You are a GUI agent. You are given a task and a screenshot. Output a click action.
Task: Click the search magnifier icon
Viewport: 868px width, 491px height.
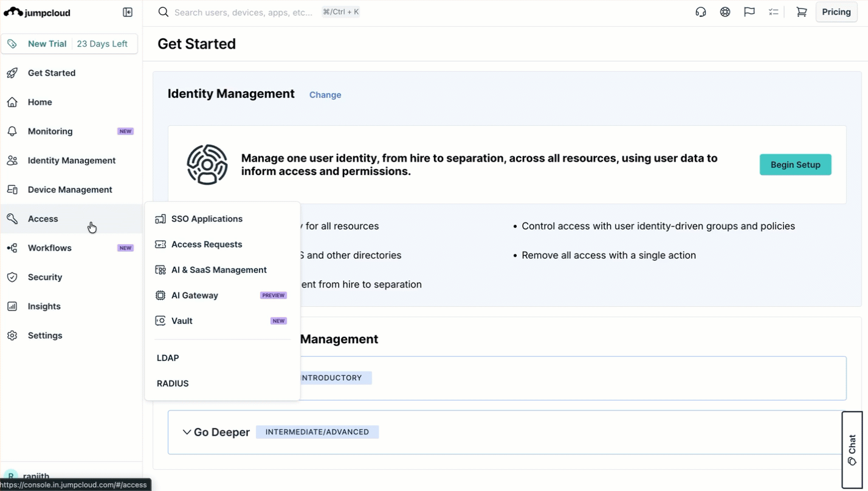163,12
